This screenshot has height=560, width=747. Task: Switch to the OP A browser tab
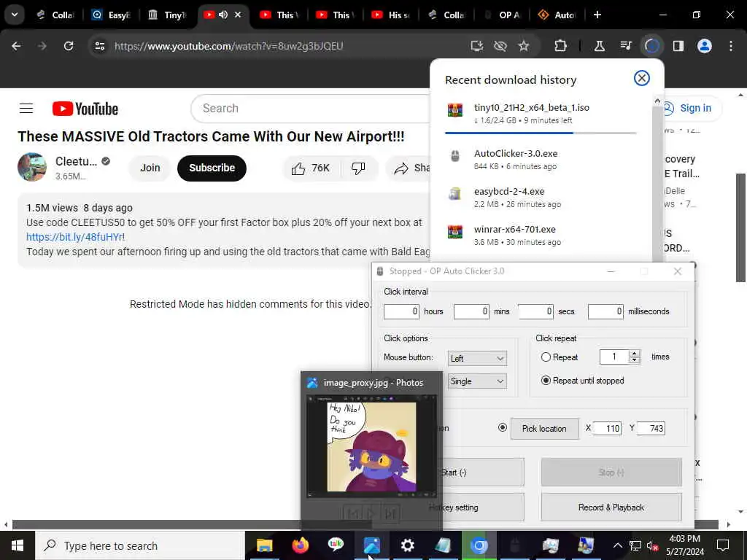pyautogui.click(x=503, y=15)
